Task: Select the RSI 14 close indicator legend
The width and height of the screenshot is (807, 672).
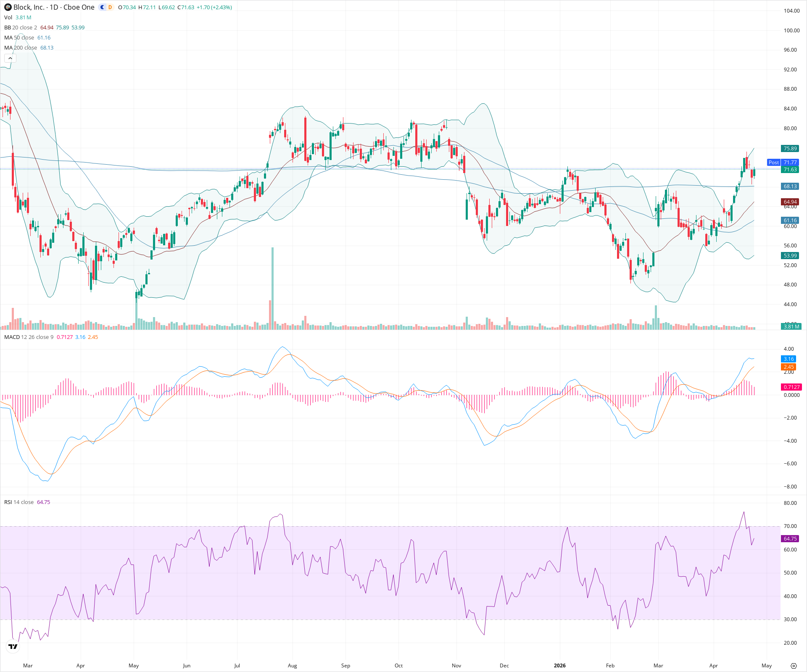Action: click(8, 502)
